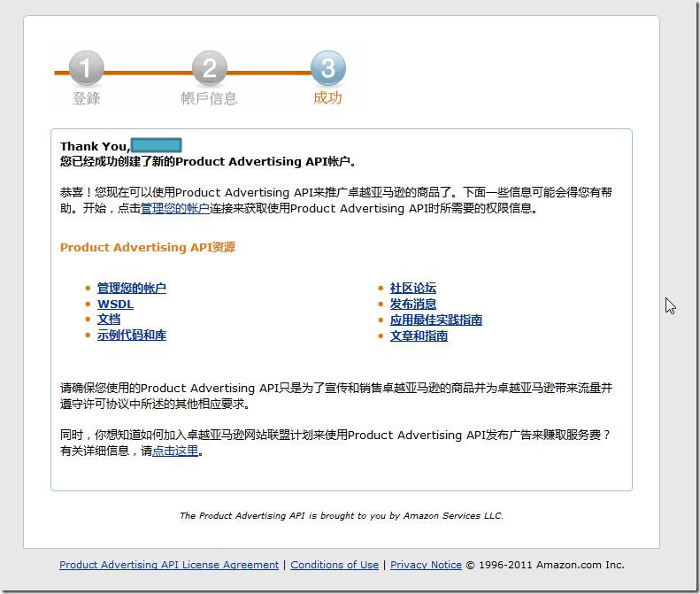The image size is (700, 594).
Task: Open the 文档 documentation link
Action: point(109,320)
